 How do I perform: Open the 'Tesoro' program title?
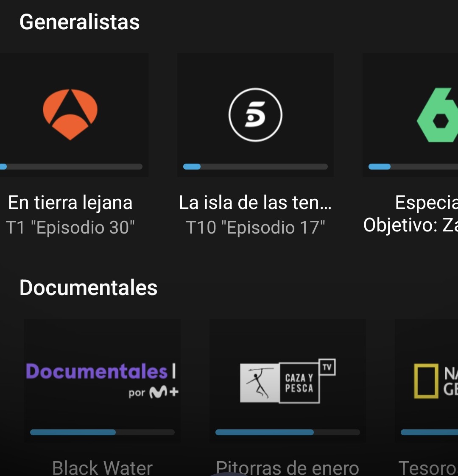[x=428, y=468]
